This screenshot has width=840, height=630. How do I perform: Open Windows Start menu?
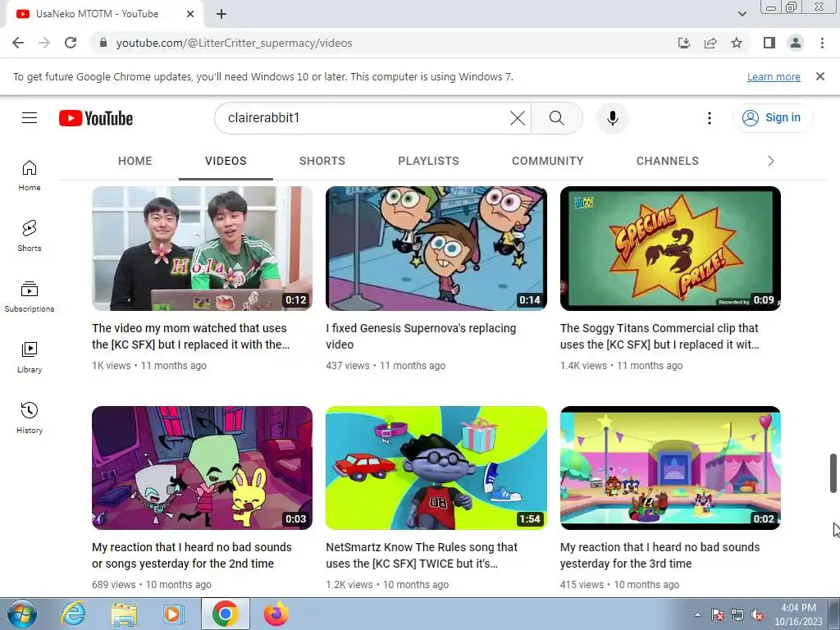coord(22,614)
